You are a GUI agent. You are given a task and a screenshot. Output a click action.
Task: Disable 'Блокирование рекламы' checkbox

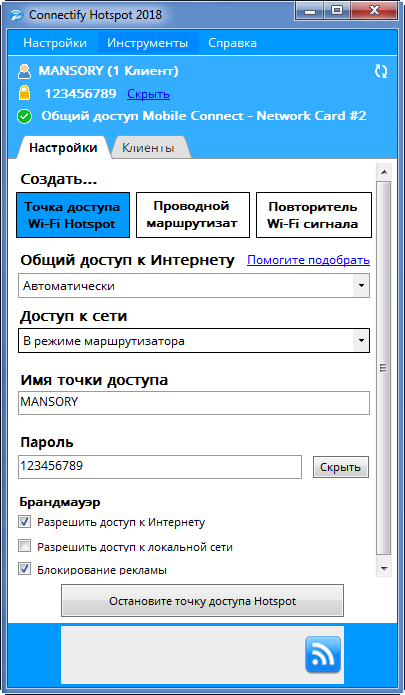24,569
